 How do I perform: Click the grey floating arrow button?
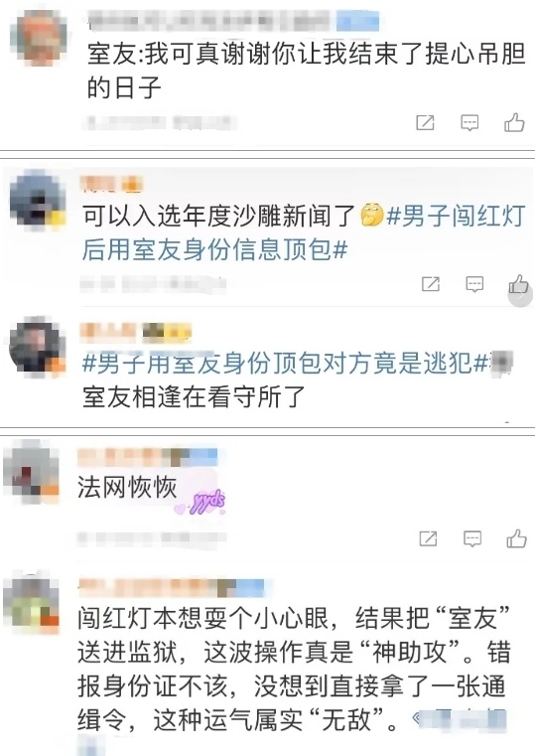point(520,295)
